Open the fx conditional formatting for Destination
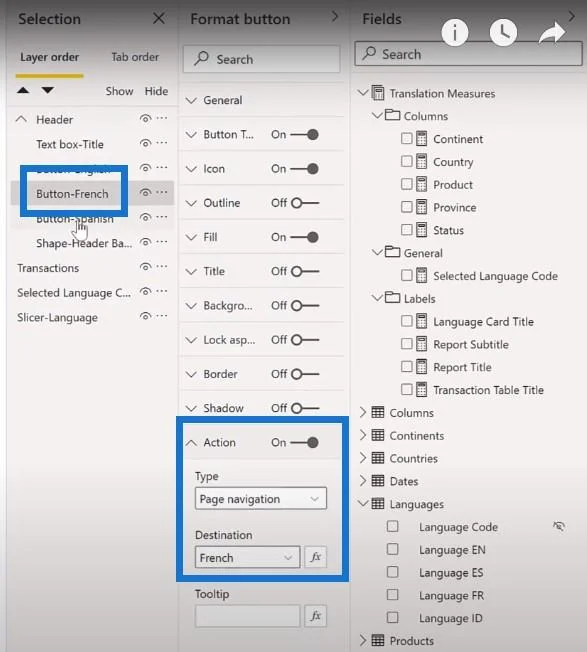Image resolution: width=587 pixels, height=652 pixels. (x=316, y=557)
